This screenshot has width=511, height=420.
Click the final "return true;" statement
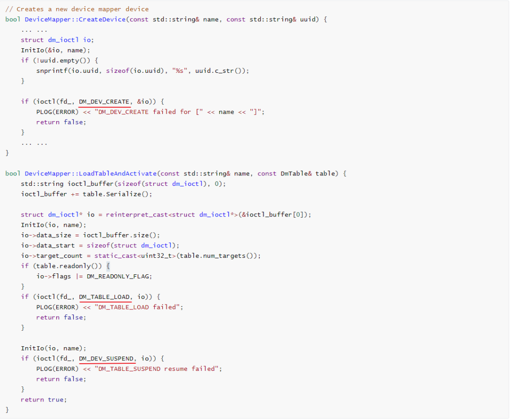point(44,400)
